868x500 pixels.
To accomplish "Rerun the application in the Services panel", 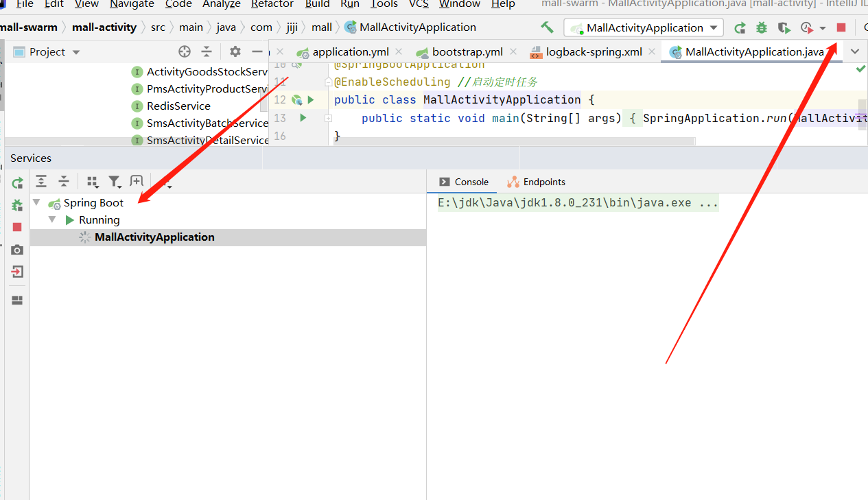I will point(17,182).
